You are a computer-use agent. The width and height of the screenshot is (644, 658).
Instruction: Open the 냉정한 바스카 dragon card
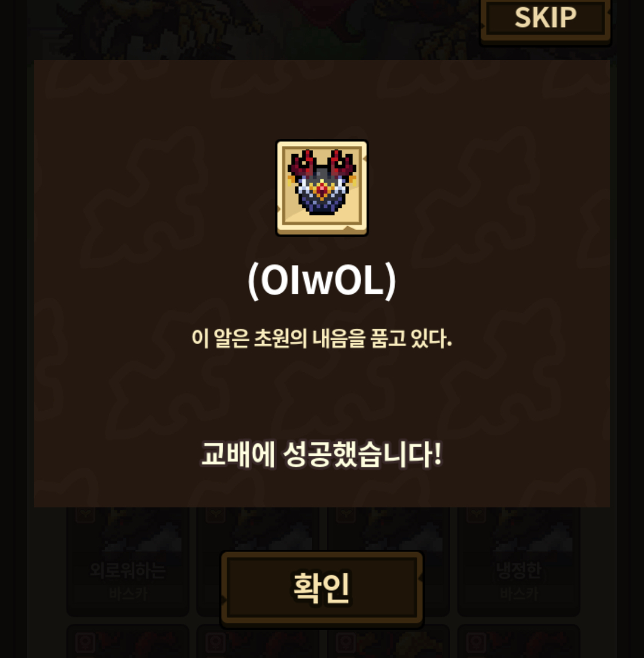519,561
